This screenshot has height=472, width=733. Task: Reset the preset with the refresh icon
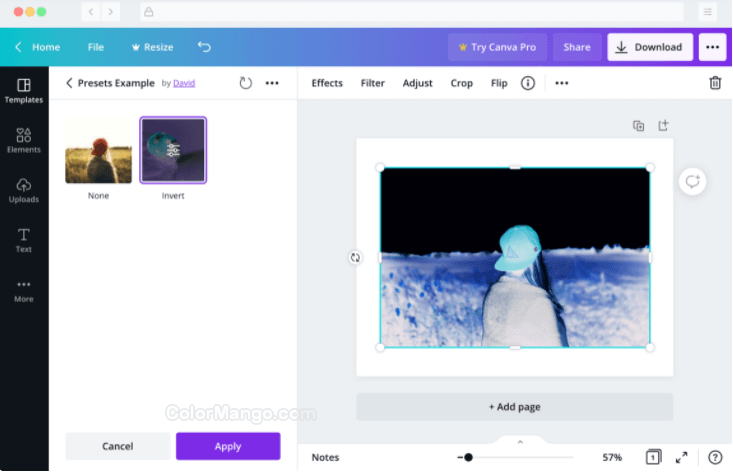pos(246,83)
